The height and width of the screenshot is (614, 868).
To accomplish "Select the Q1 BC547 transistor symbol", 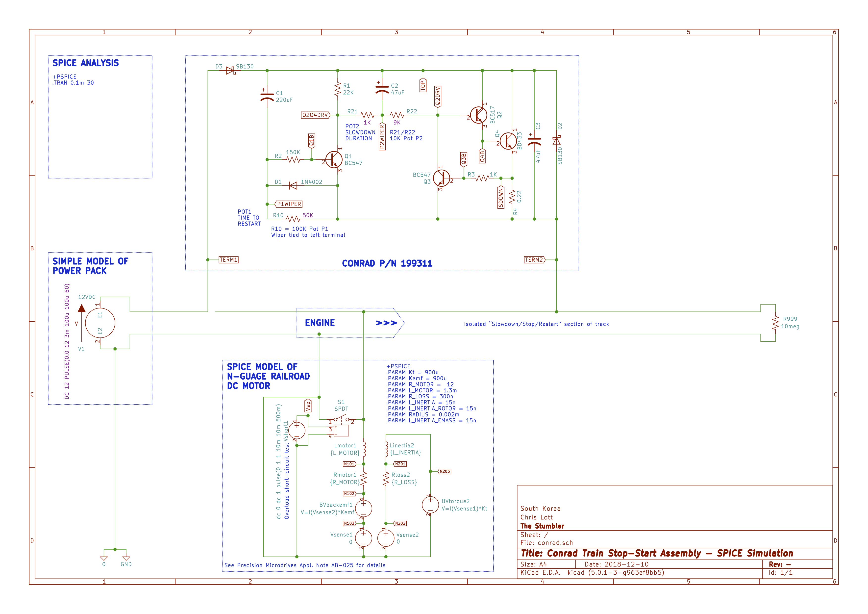I will (x=334, y=159).
